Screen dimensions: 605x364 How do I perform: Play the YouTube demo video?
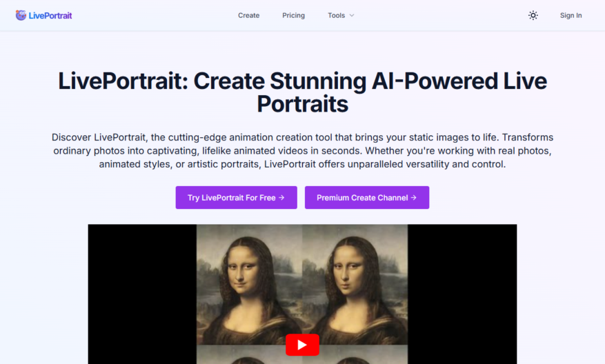pyautogui.click(x=302, y=345)
